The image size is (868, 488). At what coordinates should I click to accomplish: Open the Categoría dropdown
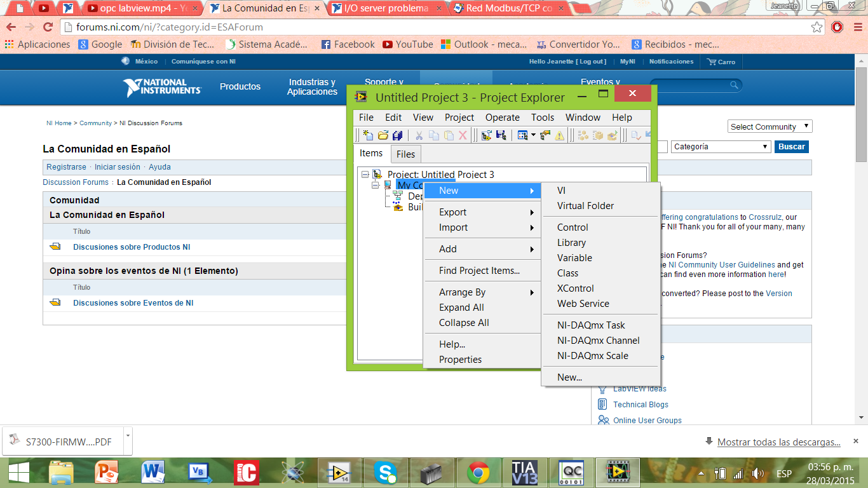(x=721, y=146)
